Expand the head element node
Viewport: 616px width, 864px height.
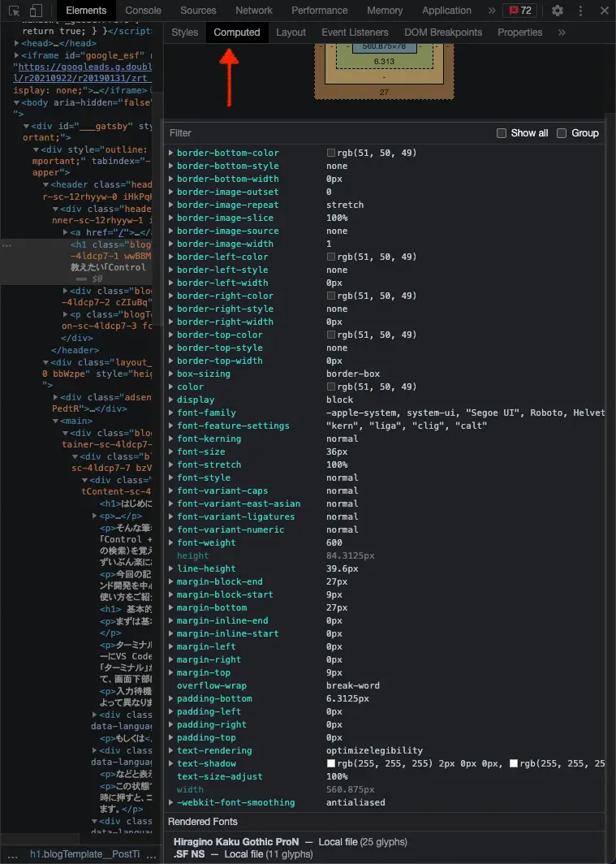18,43
